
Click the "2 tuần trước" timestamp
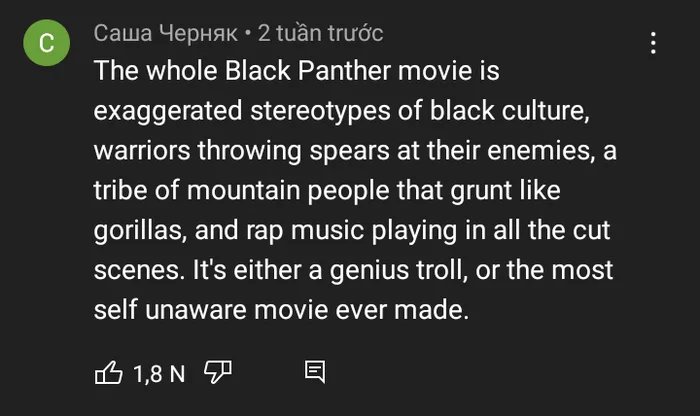point(320,33)
